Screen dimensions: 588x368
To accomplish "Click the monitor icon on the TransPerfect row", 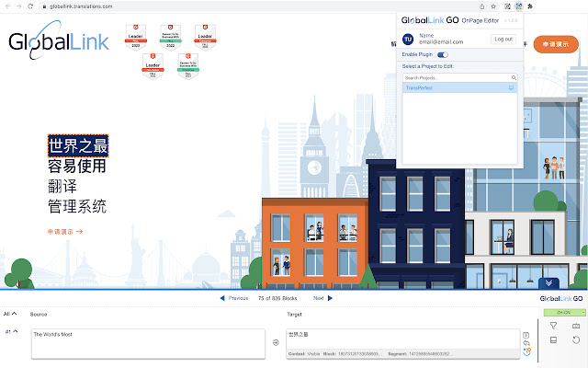I will (x=511, y=88).
